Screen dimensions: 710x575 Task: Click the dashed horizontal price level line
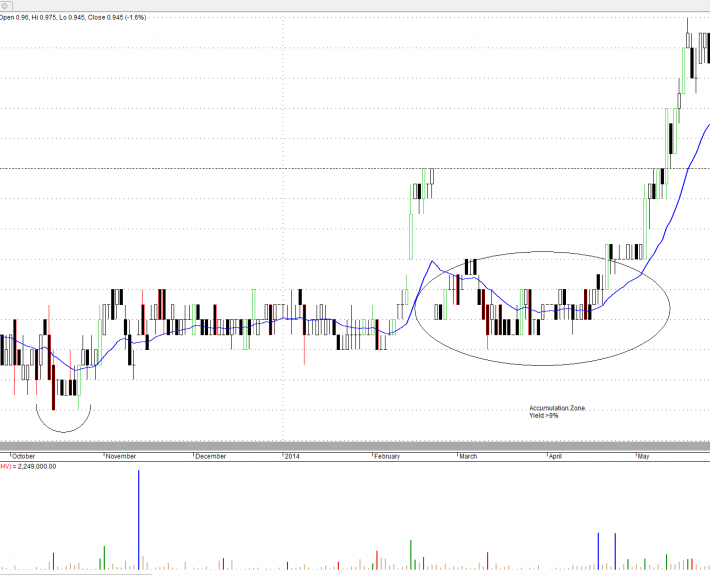[x=200, y=168]
